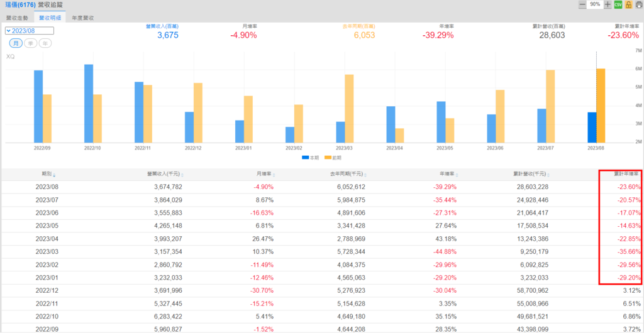Select the 季 period toggle
Viewport: 644px width, 333px height.
31,43
